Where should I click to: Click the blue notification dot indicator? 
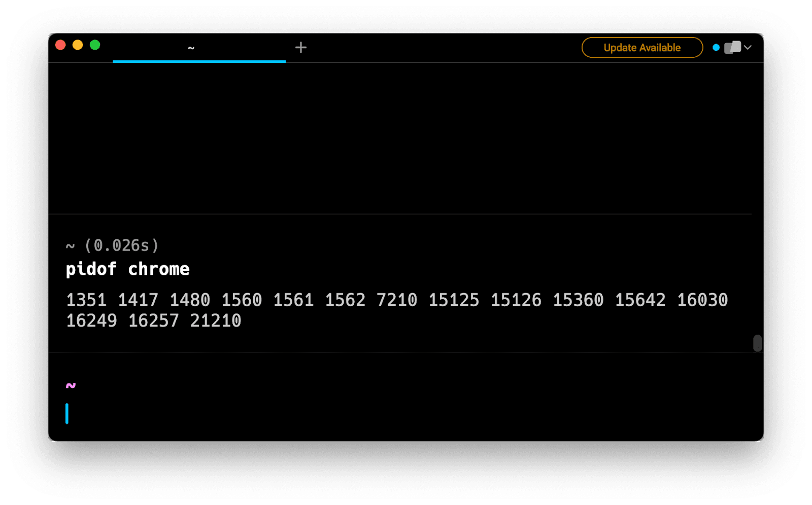point(717,47)
